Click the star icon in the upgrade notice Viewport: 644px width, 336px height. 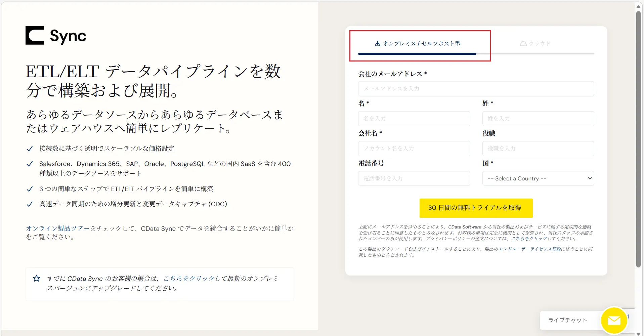(x=37, y=278)
